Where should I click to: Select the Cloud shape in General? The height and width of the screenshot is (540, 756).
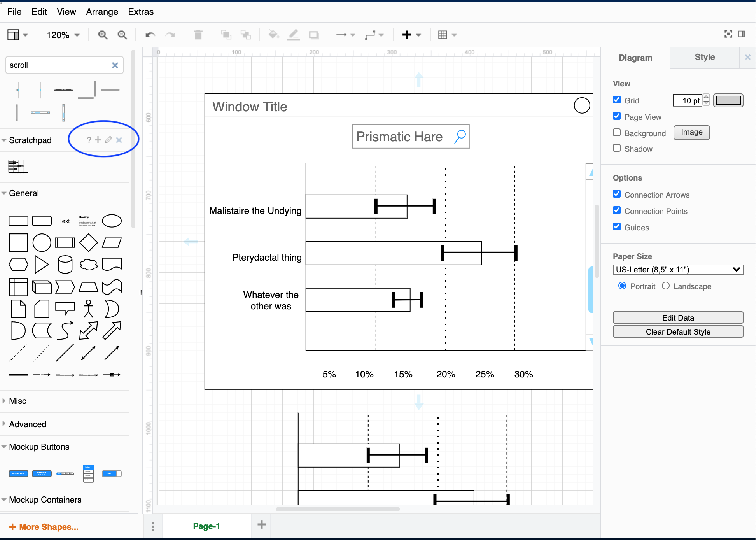point(88,265)
